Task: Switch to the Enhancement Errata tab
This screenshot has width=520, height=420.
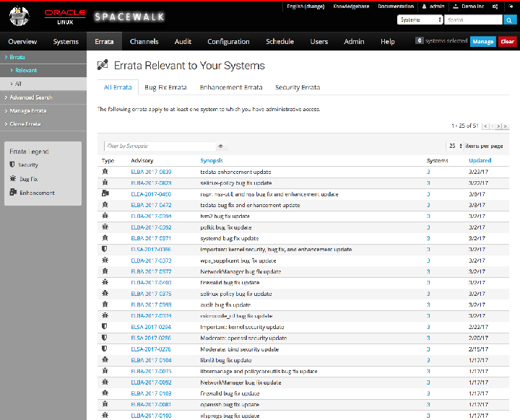Action: pyautogui.click(x=231, y=87)
